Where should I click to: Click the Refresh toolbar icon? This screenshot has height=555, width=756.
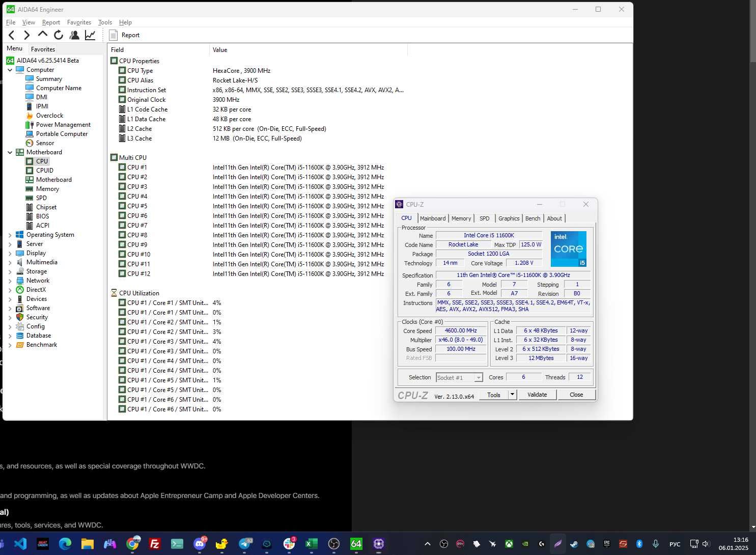(59, 35)
